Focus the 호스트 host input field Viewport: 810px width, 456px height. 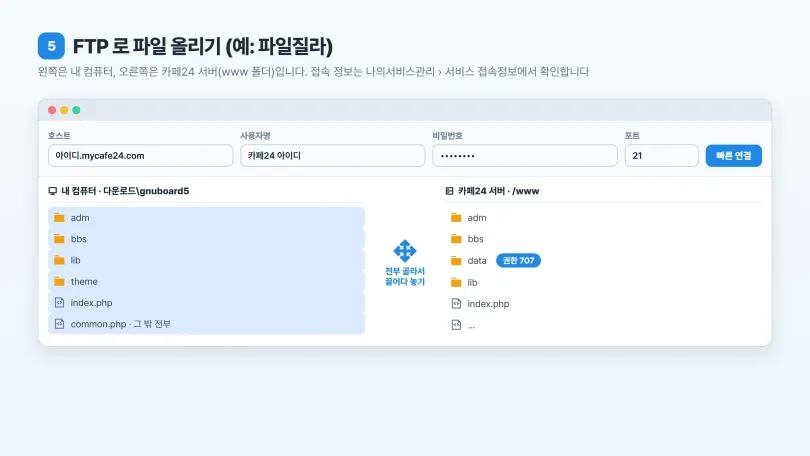pos(141,155)
